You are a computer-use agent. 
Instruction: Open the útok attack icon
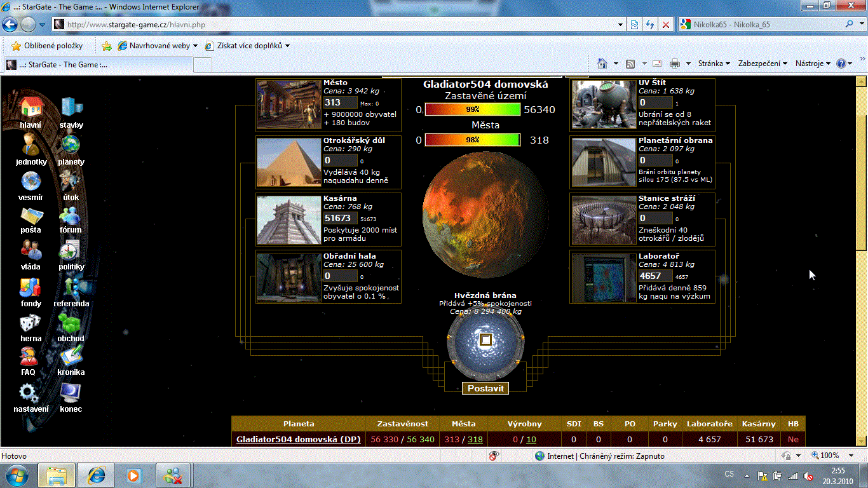71,181
